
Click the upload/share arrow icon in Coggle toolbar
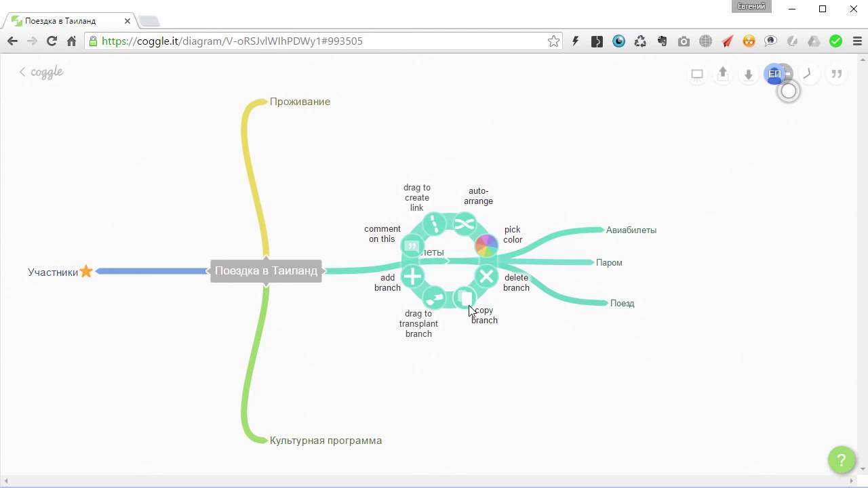(723, 74)
